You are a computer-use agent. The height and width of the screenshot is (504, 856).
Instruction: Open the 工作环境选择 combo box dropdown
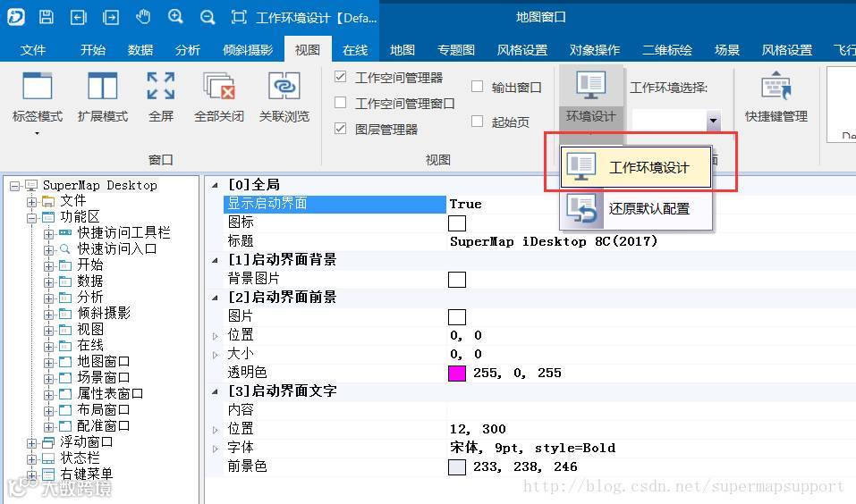pos(713,121)
